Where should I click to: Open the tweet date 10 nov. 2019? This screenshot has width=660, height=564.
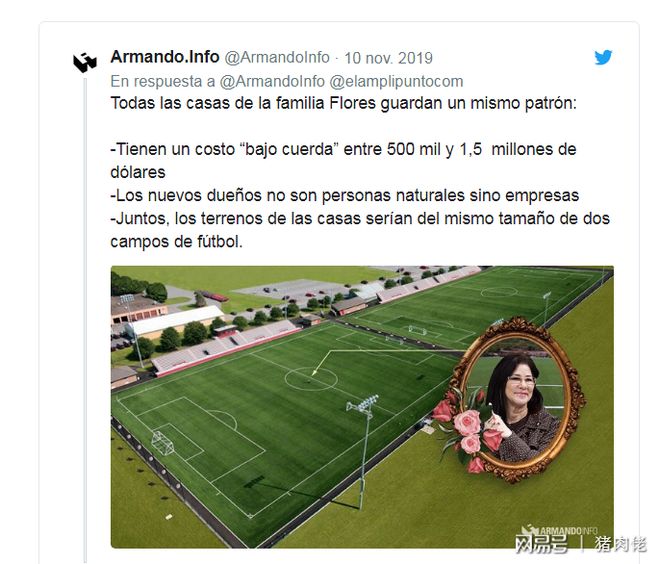click(388, 58)
